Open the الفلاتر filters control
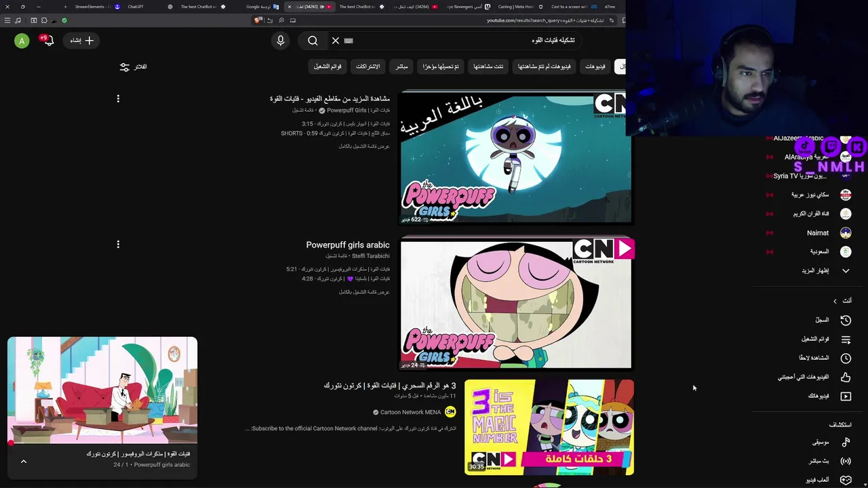 134,66
